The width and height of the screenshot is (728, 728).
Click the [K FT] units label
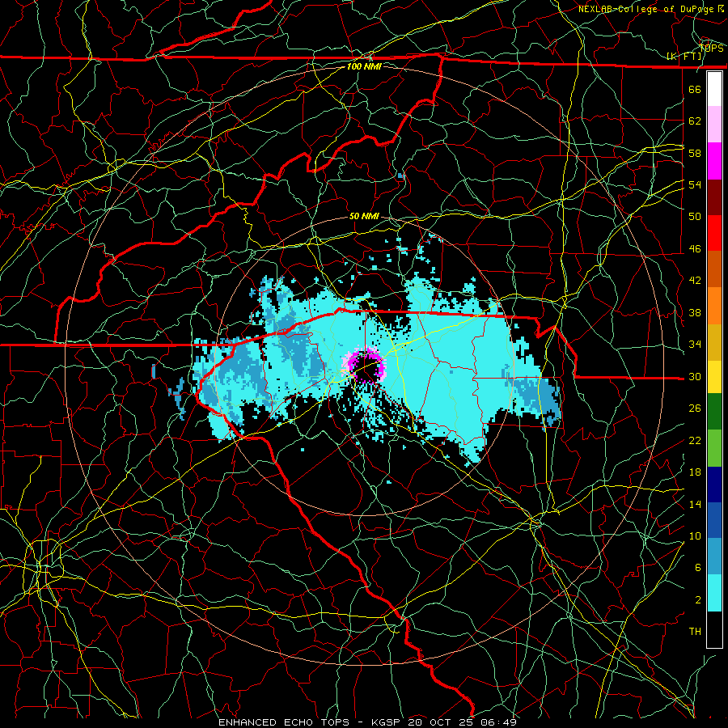pos(684,57)
